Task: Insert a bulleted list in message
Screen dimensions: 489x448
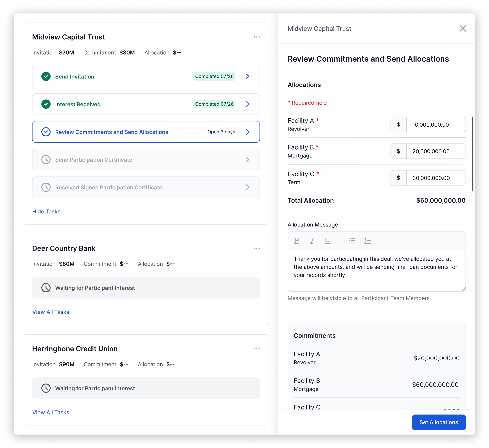Action: (352, 241)
